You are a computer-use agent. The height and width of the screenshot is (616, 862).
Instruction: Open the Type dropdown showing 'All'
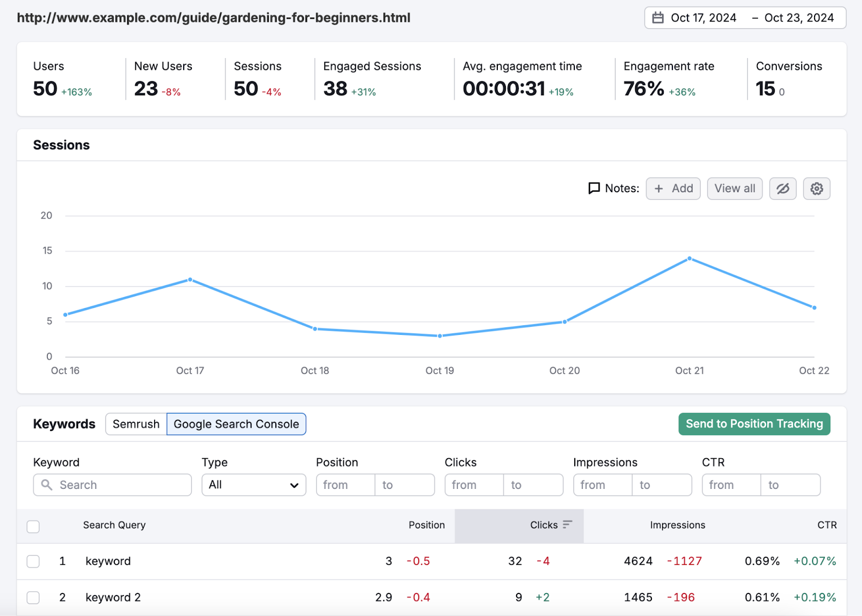coord(253,485)
